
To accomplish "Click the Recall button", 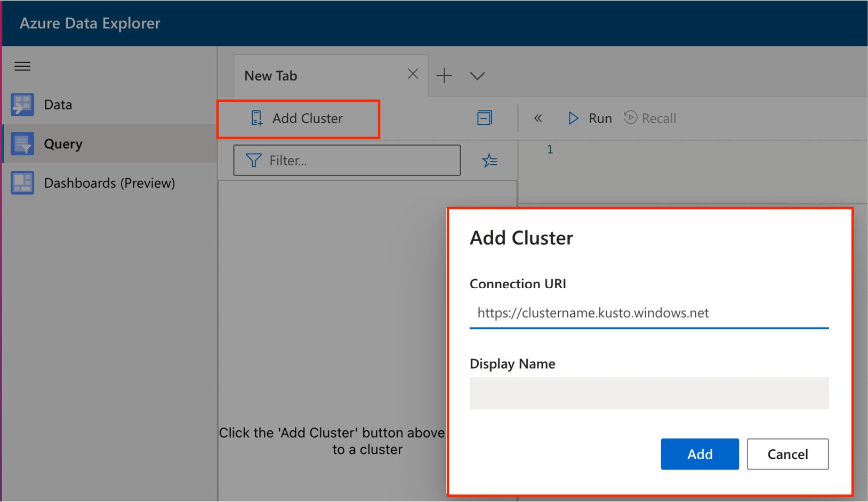I will [650, 118].
